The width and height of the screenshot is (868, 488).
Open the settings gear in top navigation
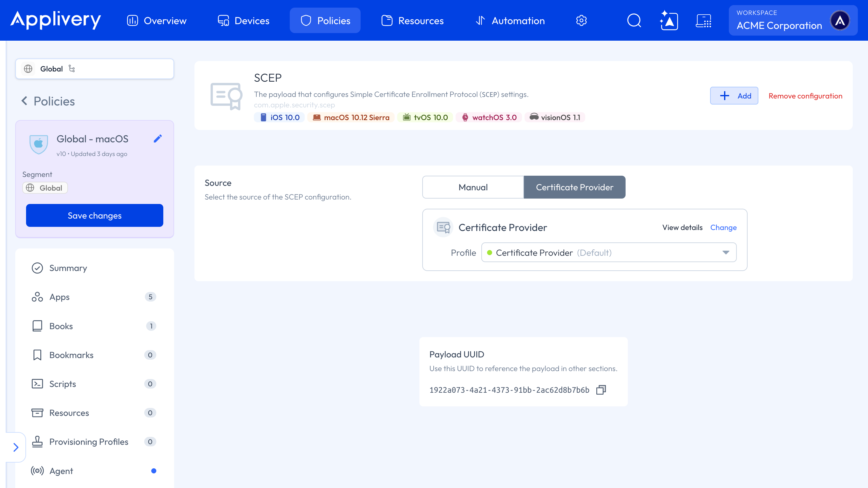click(581, 21)
